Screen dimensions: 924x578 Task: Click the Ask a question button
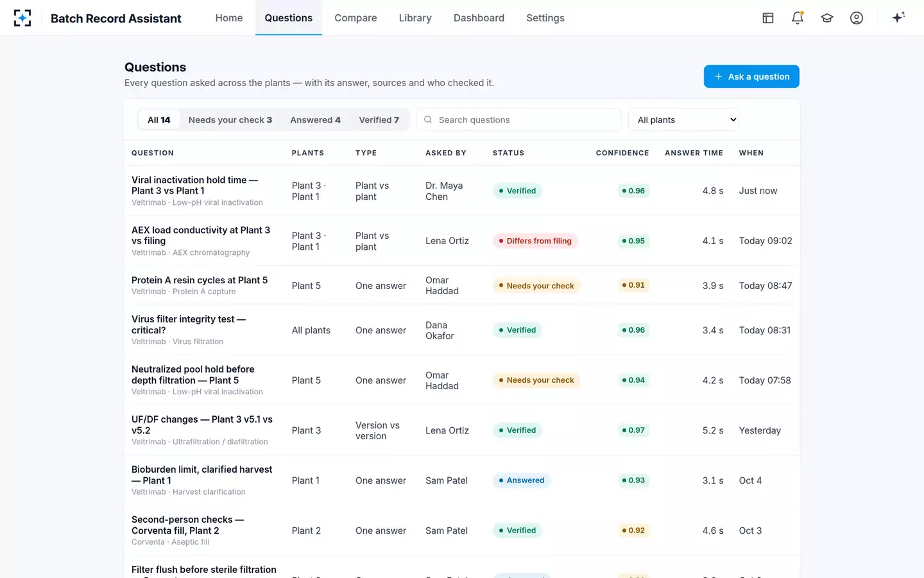751,76
